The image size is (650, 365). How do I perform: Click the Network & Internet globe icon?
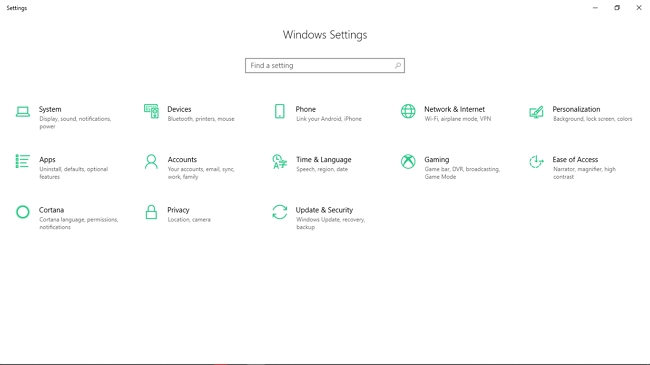408,111
